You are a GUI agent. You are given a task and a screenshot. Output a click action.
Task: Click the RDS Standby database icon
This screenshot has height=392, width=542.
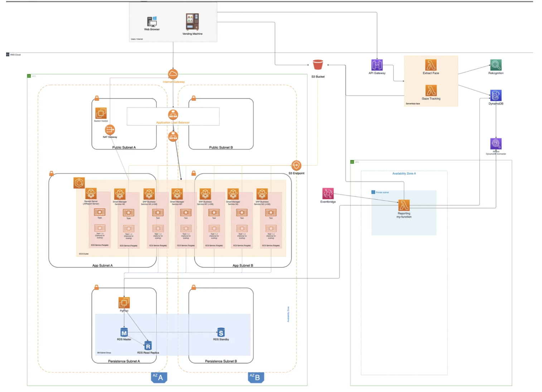[x=221, y=332]
